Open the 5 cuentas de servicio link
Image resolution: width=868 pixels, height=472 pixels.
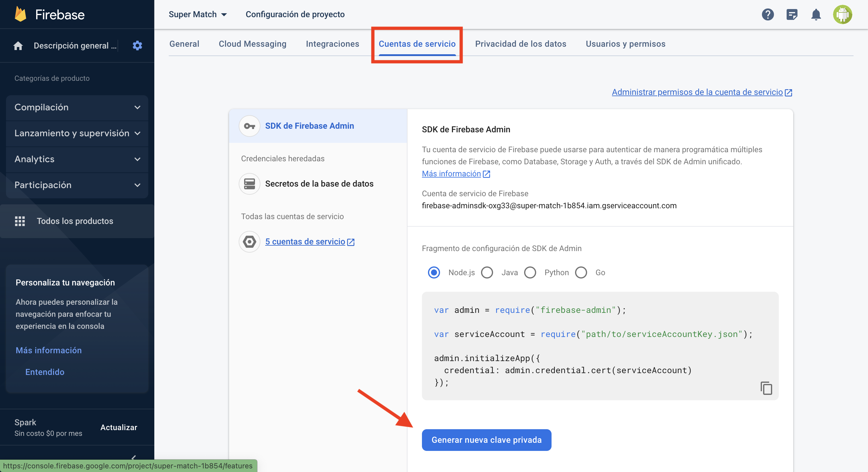305,241
